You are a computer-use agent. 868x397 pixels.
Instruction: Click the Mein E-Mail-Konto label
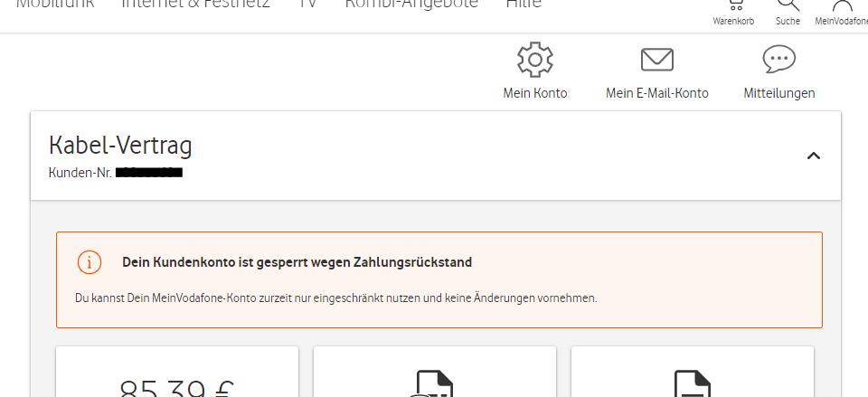coord(657,93)
